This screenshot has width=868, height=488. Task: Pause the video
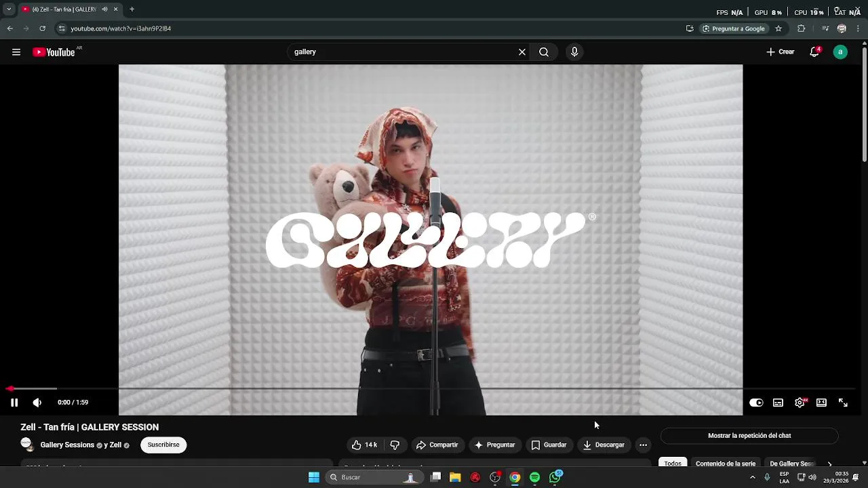coord(14,403)
